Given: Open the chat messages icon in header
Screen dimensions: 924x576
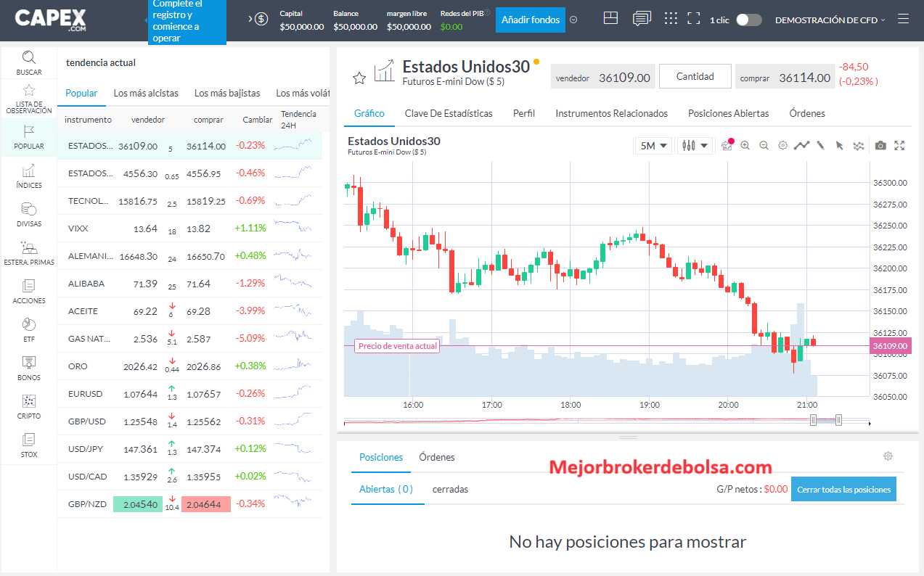Looking at the screenshot, I should (642, 19).
